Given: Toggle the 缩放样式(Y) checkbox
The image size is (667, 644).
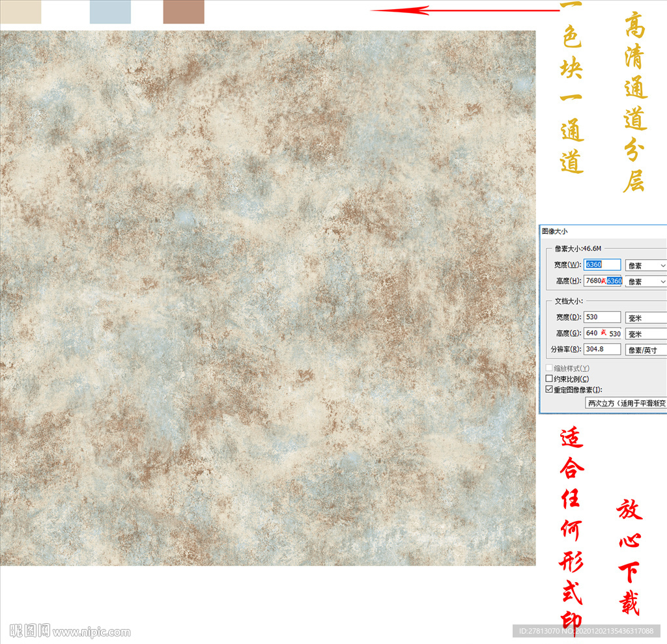Looking at the screenshot, I should (549, 368).
